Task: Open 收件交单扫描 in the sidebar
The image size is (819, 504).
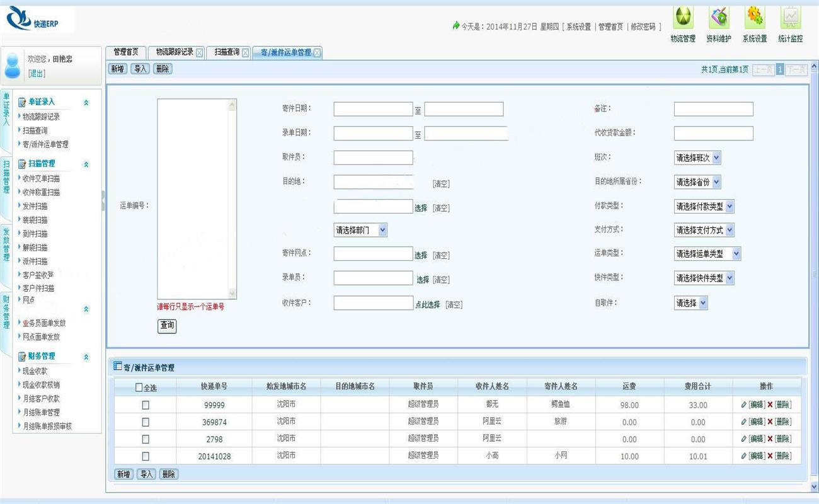Action: tap(42, 178)
